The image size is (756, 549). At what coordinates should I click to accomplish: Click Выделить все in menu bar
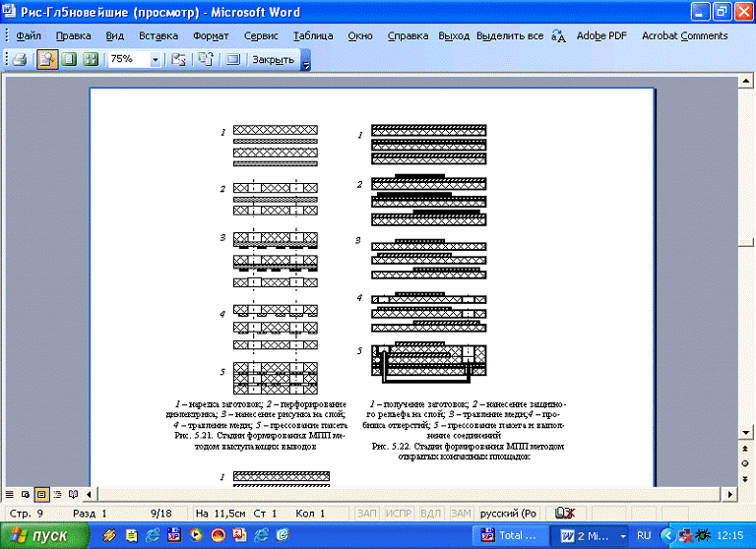click(510, 35)
